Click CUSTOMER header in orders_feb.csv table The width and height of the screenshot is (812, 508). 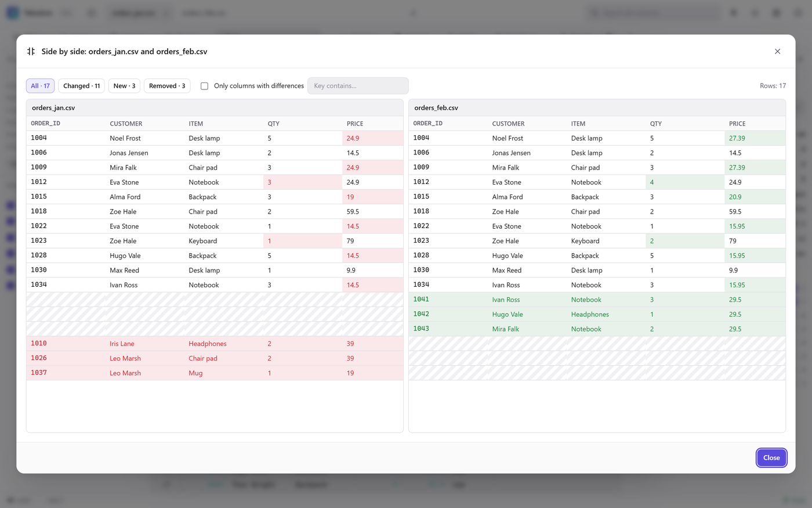point(509,124)
